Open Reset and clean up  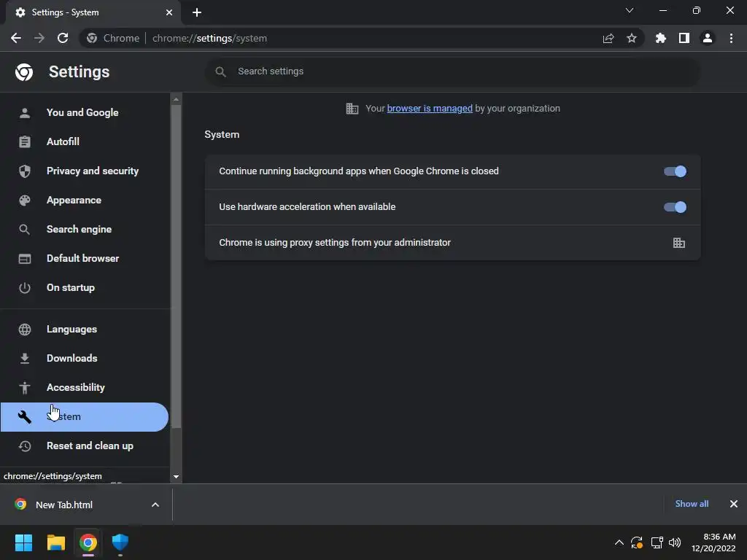85,446
